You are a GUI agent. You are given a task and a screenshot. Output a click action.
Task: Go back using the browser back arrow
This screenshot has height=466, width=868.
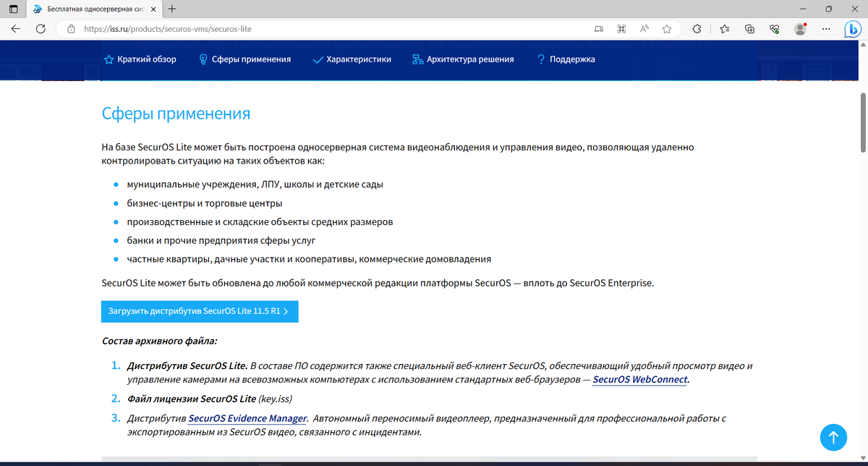tap(15, 29)
